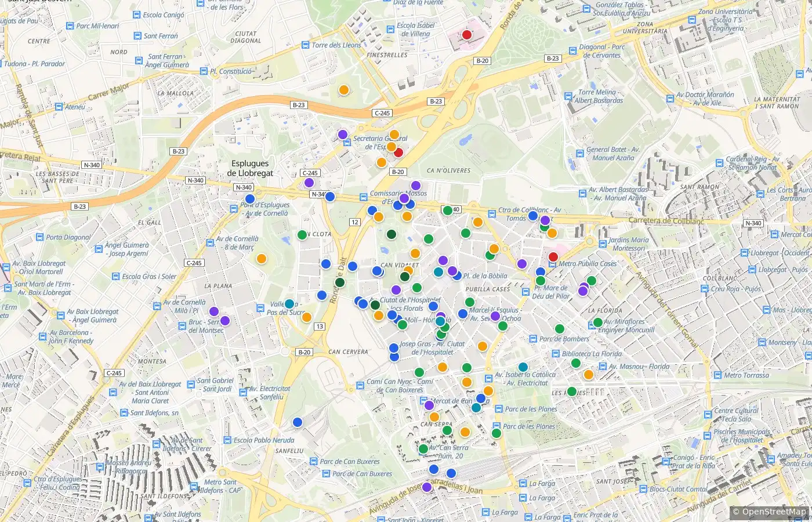Select the purple marker on Avinguda Josep Tarradellas
The height and width of the screenshot is (522, 812).
427,487
